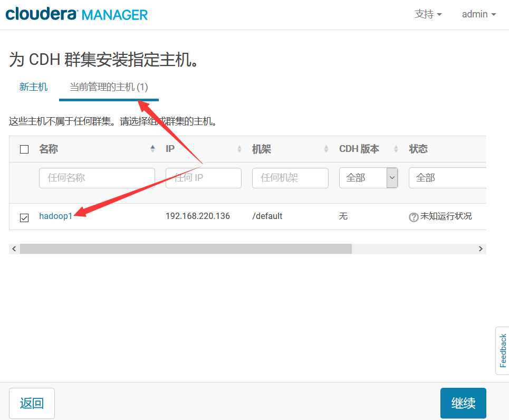
Task: Click the IP value 192.168.220.136
Action: pyautogui.click(x=198, y=216)
